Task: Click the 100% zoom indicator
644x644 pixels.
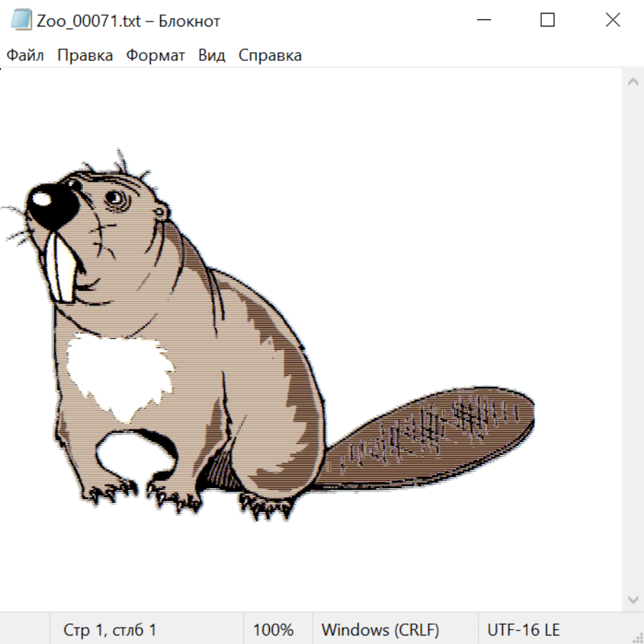Action: (x=273, y=630)
